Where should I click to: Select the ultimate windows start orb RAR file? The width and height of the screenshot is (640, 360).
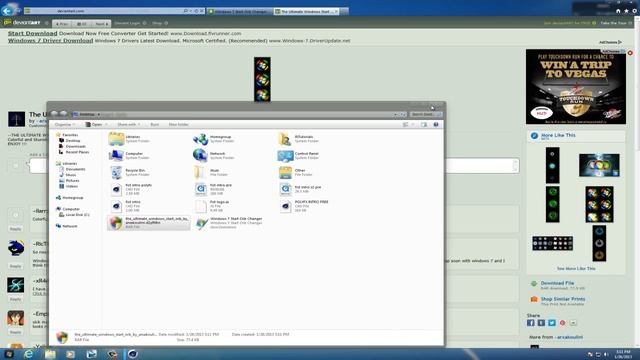149,223
